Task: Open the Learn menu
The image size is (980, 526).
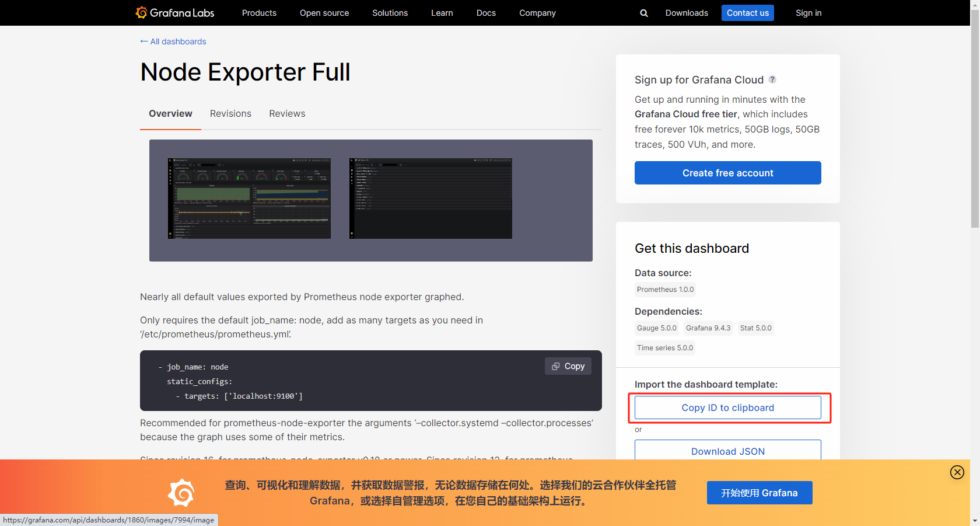Action: coord(442,13)
